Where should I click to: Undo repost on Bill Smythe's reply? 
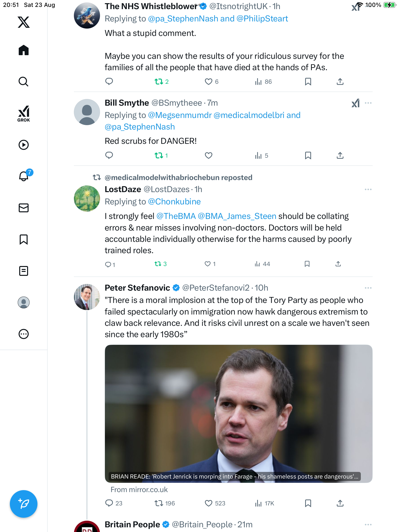159,155
